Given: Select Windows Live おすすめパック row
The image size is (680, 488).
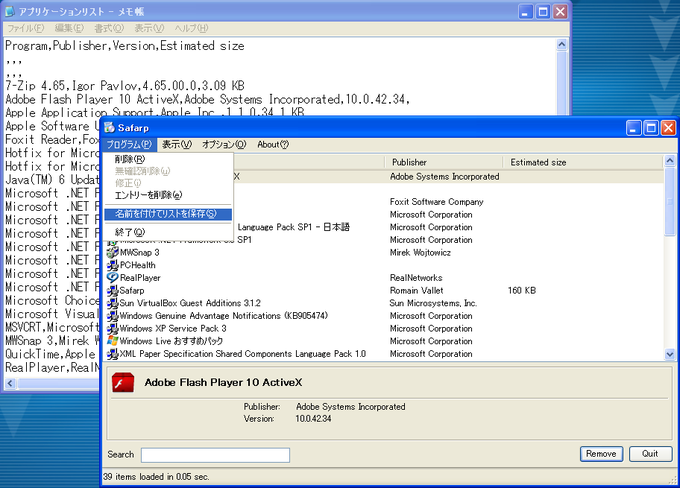Looking at the screenshot, I should 385,341.
